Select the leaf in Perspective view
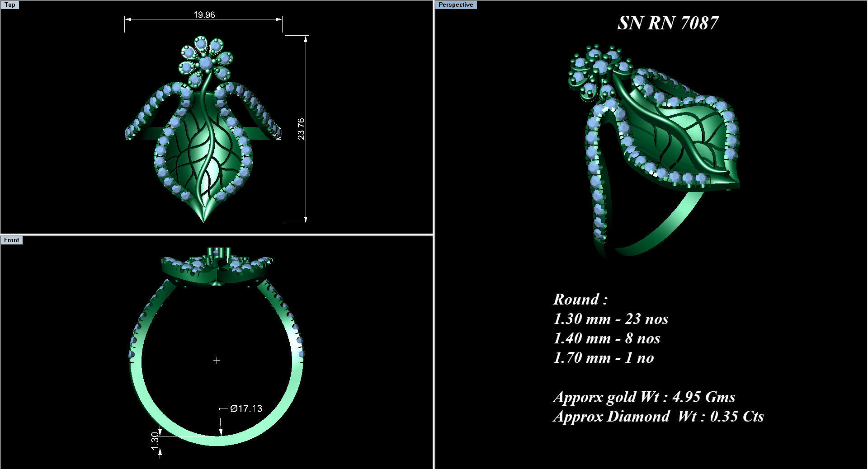This screenshot has width=868, height=469. coord(678,136)
